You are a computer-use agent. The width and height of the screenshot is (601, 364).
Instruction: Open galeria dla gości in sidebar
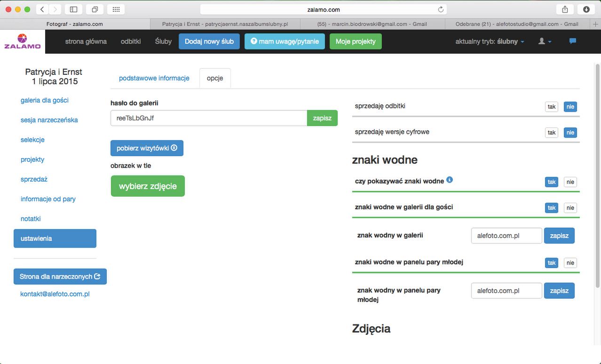[x=45, y=100]
